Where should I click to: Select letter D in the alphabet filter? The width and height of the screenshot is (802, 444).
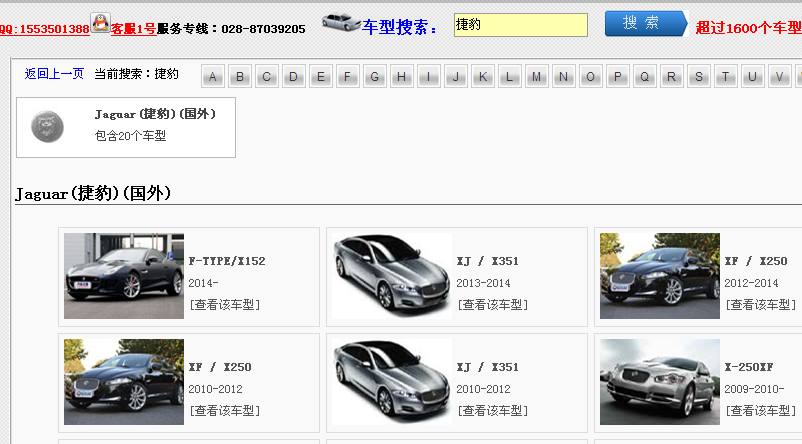pyautogui.click(x=294, y=76)
